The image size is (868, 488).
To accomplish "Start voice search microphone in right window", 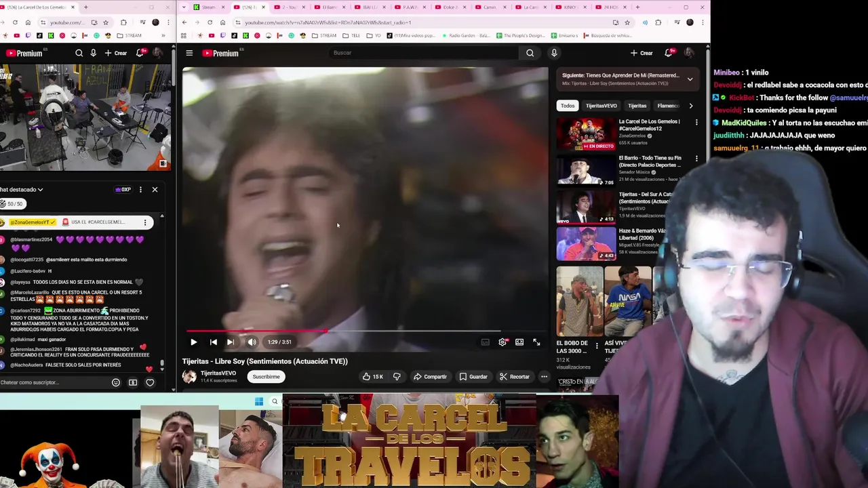I will [x=554, y=53].
